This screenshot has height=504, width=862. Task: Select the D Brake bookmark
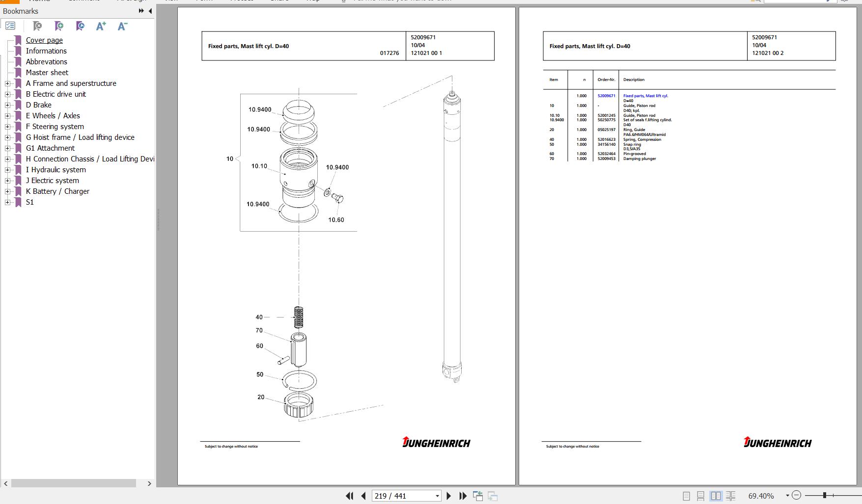coord(39,105)
